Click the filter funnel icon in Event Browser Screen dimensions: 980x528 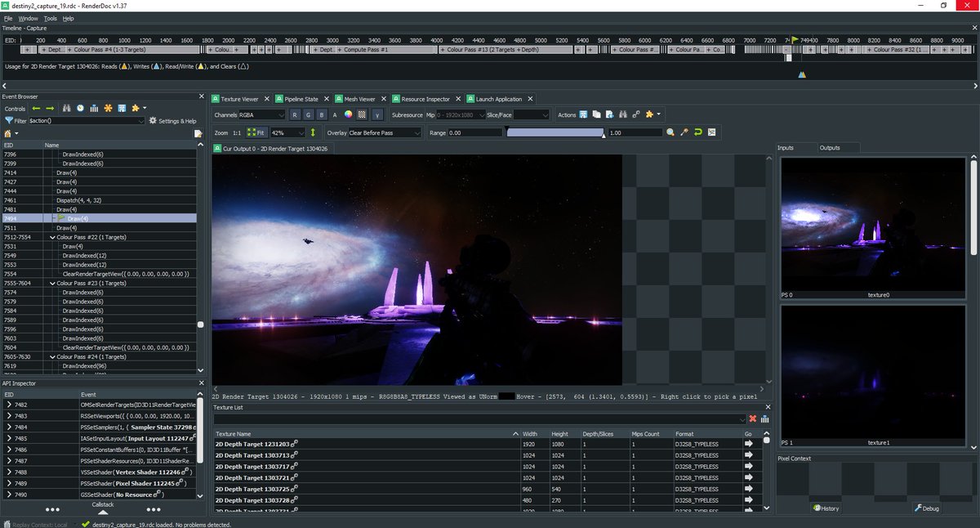pos(9,120)
